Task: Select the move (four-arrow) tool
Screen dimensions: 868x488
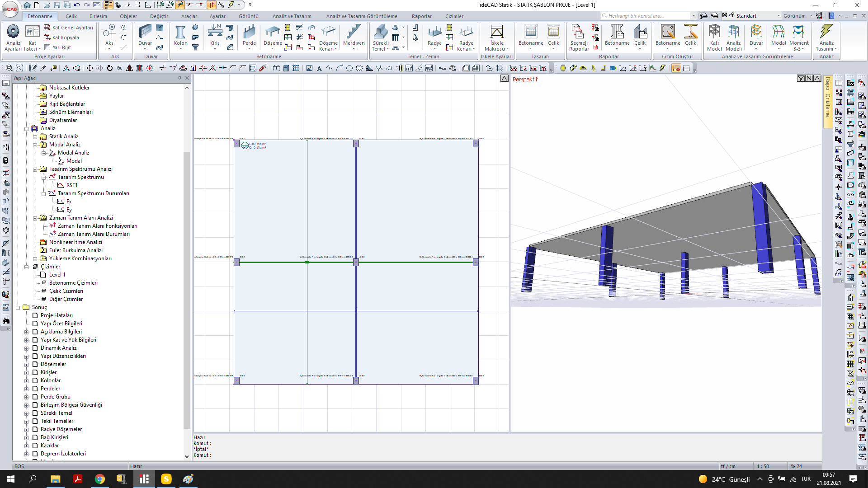Action: [x=90, y=68]
